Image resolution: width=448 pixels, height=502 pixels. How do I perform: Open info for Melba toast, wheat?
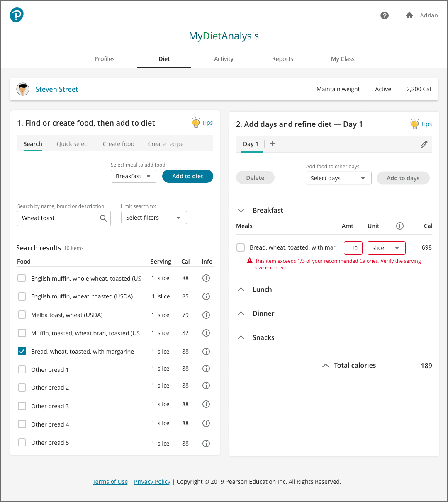click(206, 315)
